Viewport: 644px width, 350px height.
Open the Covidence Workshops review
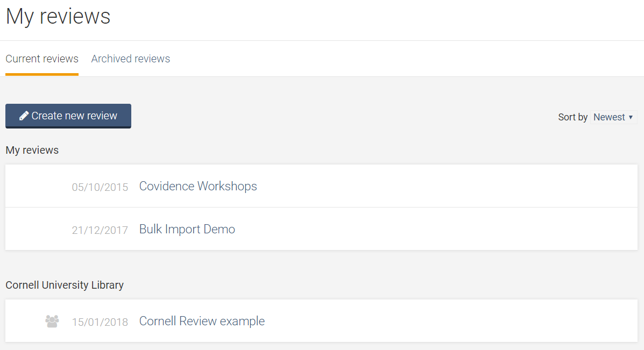coord(198,186)
